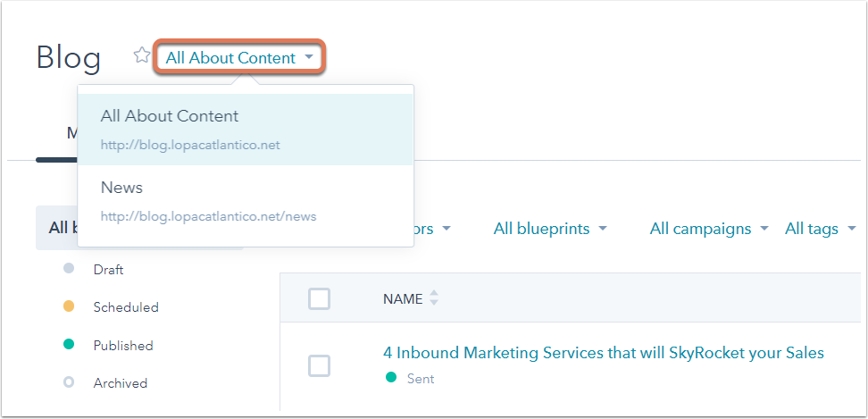
Task: Click the NAME column header
Action: [x=403, y=299]
